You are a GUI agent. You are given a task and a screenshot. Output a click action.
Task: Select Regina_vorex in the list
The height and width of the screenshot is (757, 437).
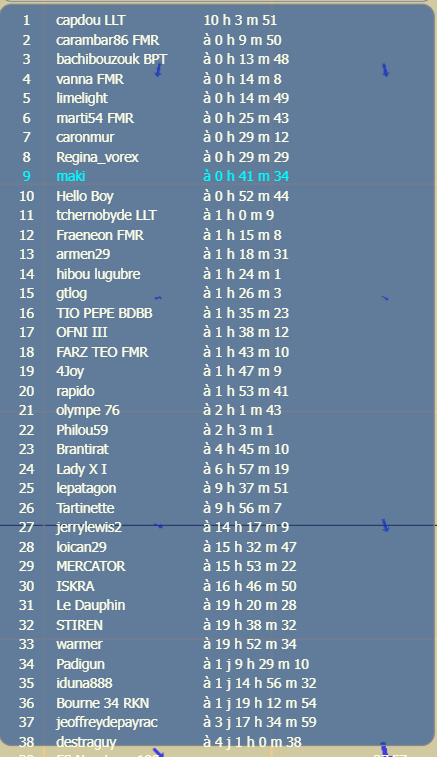click(x=98, y=157)
